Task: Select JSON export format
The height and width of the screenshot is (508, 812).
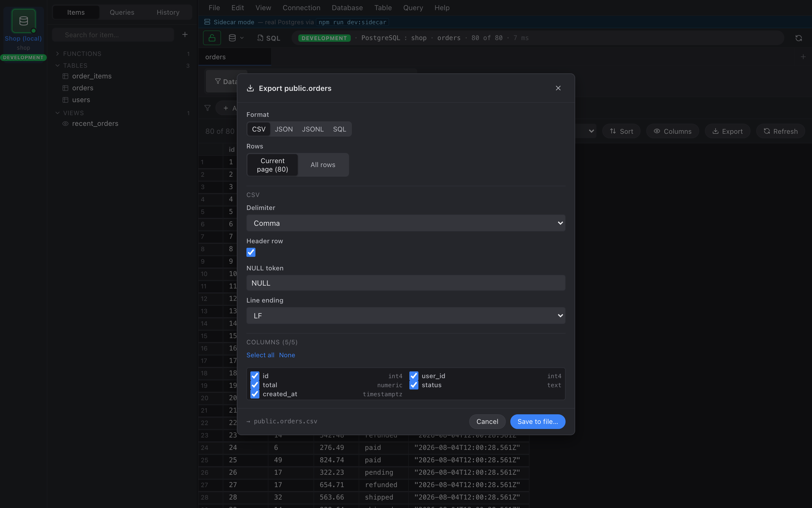Action: (x=284, y=129)
